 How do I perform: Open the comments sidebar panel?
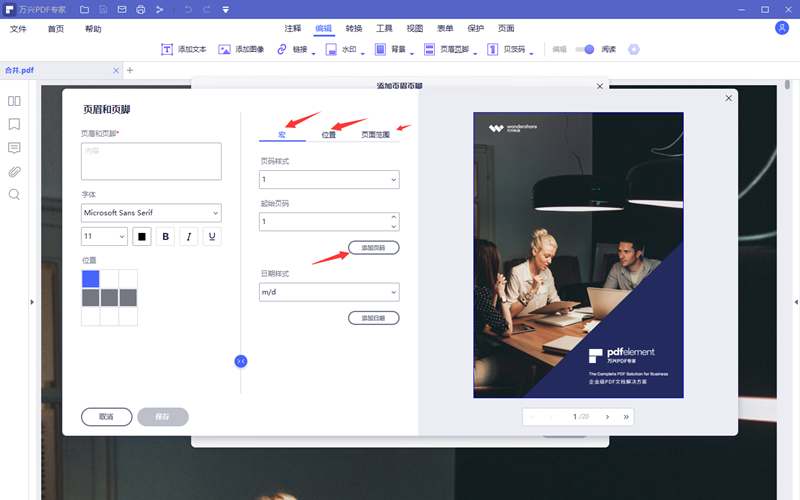(14, 148)
